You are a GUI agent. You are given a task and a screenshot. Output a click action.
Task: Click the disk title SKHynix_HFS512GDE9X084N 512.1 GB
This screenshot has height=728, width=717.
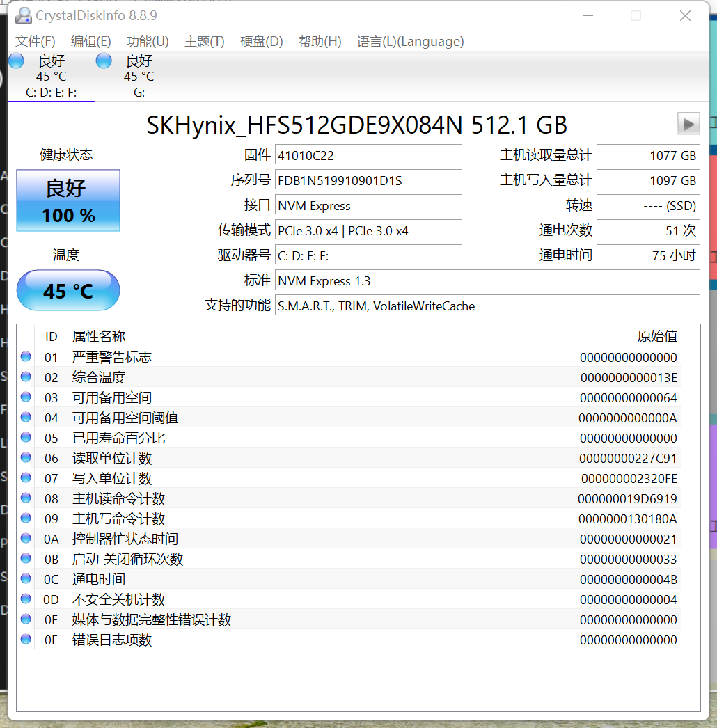[356, 125]
